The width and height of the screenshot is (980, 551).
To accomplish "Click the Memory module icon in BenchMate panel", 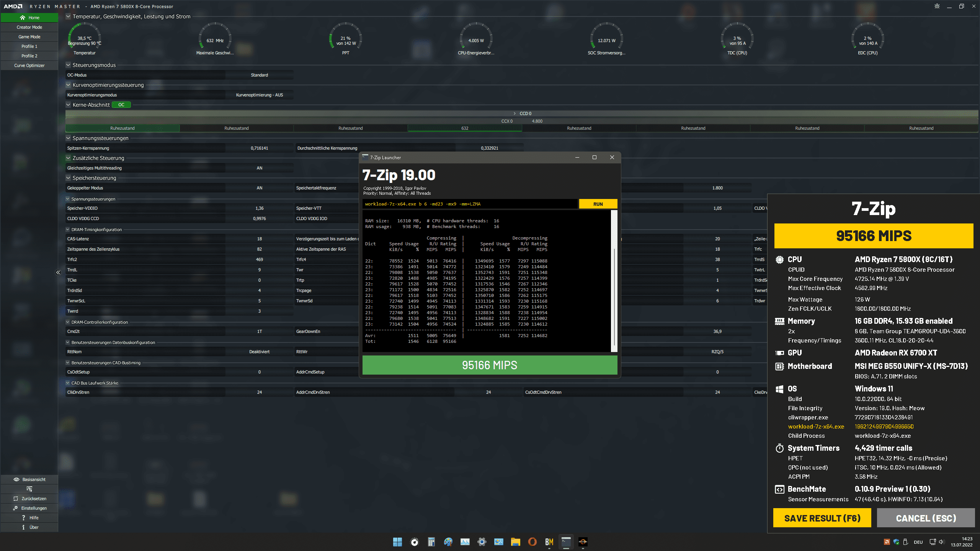I will 779,321.
